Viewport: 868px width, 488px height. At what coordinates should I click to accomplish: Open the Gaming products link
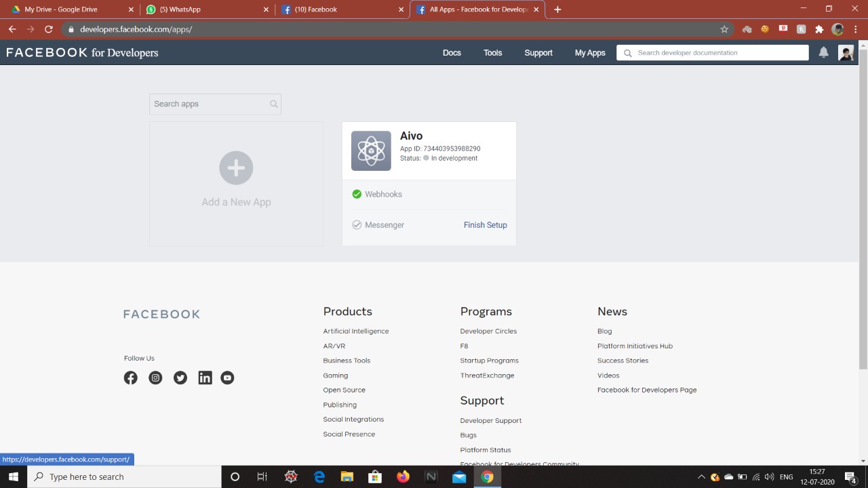click(x=336, y=375)
